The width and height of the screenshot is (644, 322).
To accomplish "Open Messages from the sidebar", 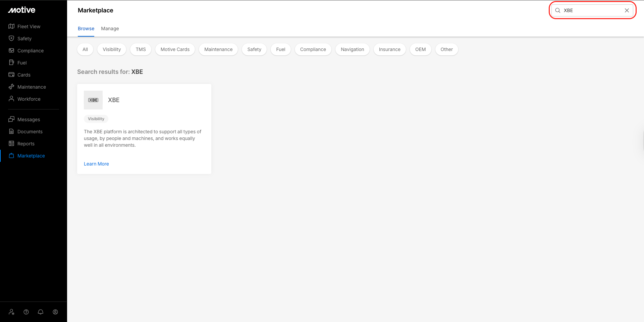I will pyautogui.click(x=29, y=120).
